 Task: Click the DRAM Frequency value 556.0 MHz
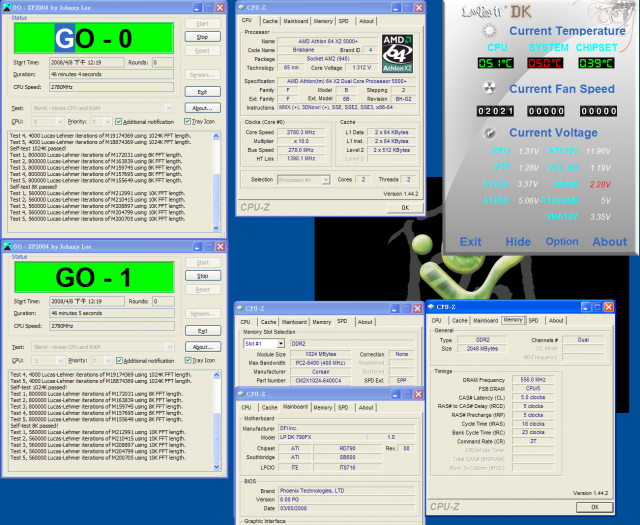(x=533, y=380)
